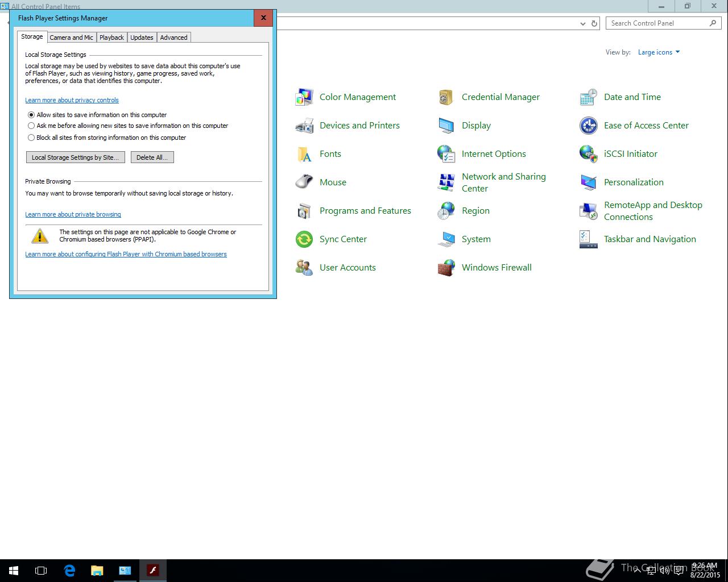
Task: Open the Mouse icon
Action: point(304,182)
